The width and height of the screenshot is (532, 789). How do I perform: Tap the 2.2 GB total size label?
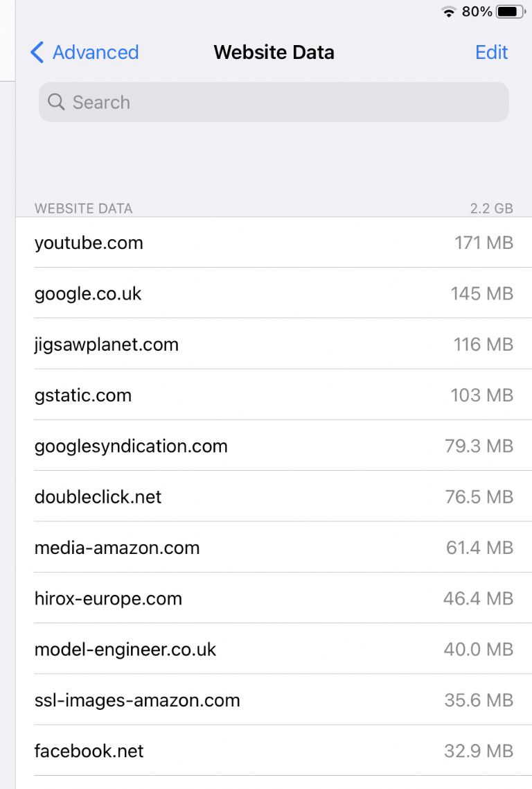point(491,208)
